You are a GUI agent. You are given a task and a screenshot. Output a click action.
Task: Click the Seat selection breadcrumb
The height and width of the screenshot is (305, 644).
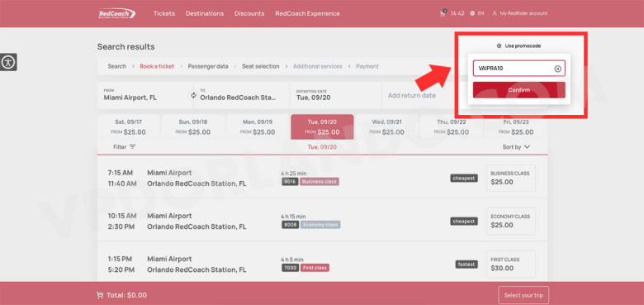point(260,66)
